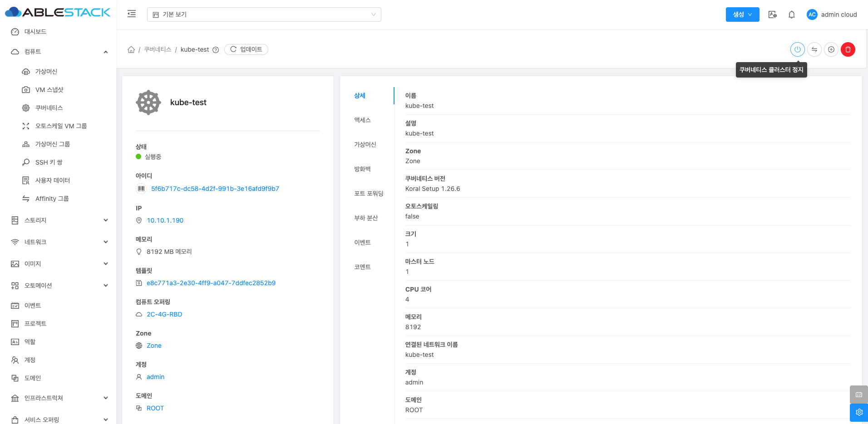Open the admin cloud user profile
This screenshot has width=868, height=424.
coord(832,15)
